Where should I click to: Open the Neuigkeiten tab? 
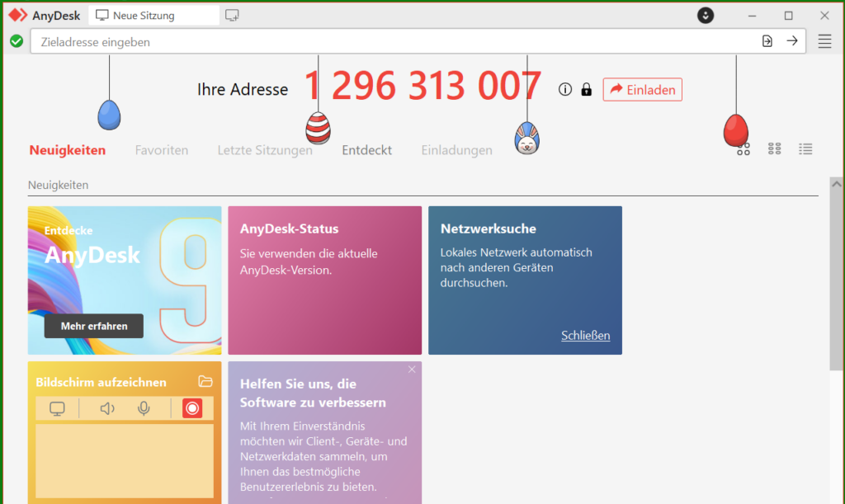(68, 150)
